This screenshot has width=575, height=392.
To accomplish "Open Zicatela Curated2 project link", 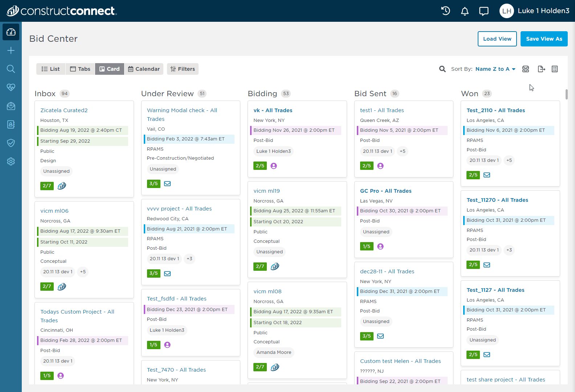I will [64, 110].
